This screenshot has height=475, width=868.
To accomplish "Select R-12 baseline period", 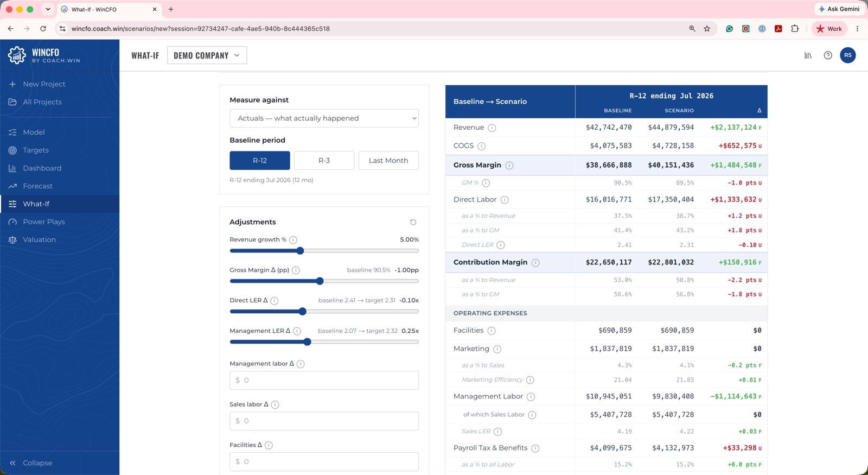I will 260,161.
